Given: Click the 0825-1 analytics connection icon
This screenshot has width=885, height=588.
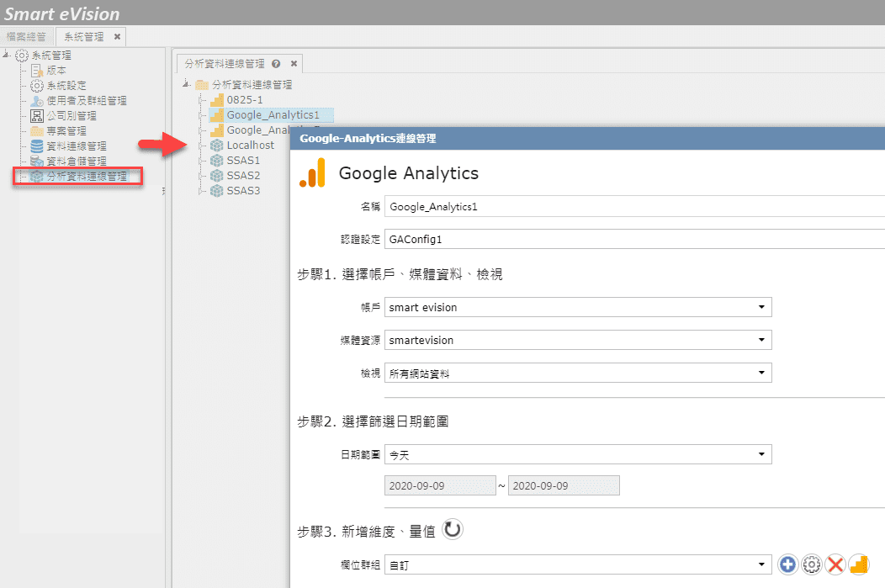Looking at the screenshot, I should pos(217,100).
